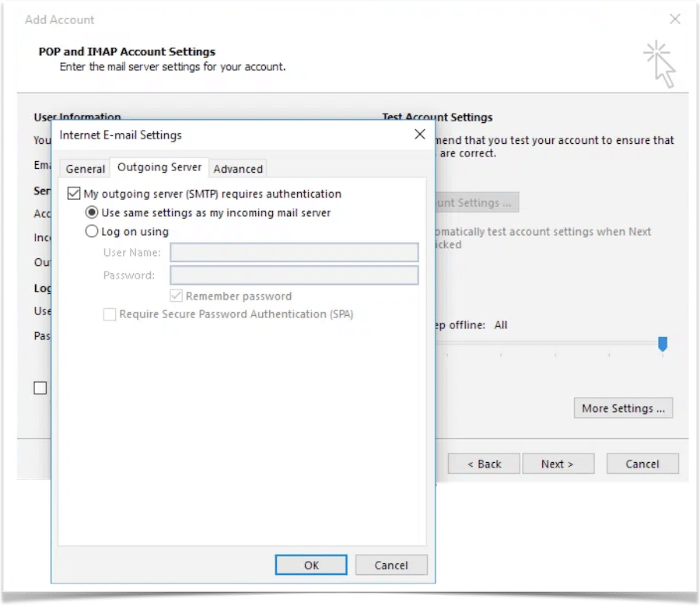Toggle the Remember password checkbox
The width and height of the screenshot is (700, 606).
(x=176, y=296)
